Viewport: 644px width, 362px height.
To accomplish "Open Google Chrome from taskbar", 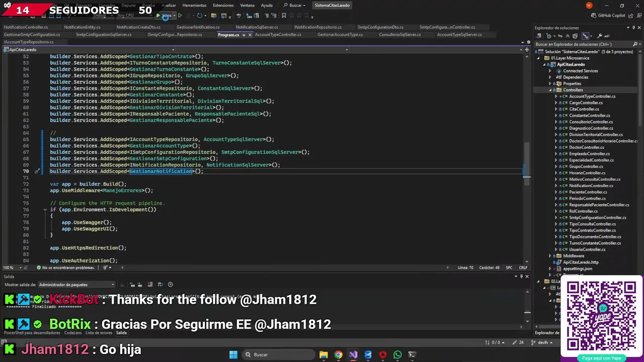I will 338,355.
